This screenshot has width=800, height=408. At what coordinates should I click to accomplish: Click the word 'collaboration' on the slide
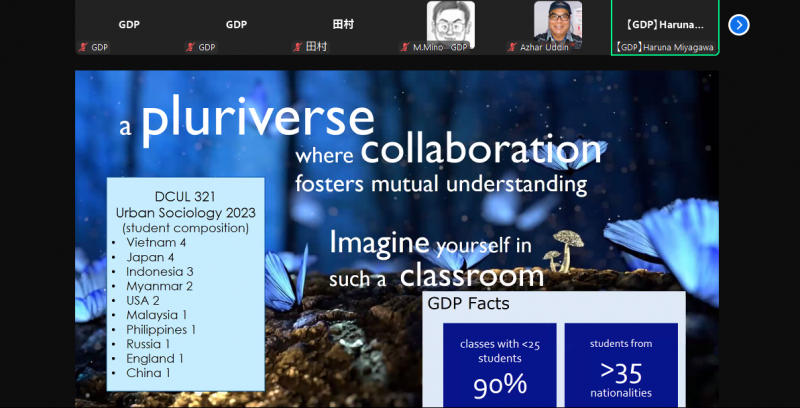tap(482, 150)
